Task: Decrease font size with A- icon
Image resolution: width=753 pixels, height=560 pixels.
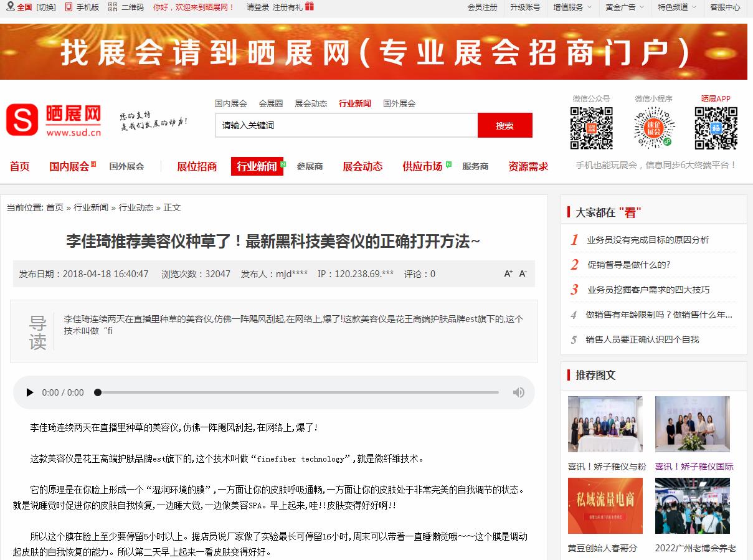Action: pos(523,273)
